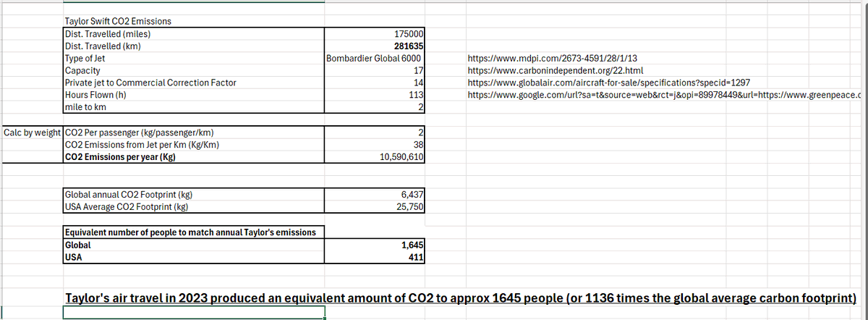Click the "mile to km" label cell

(x=194, y=107)
